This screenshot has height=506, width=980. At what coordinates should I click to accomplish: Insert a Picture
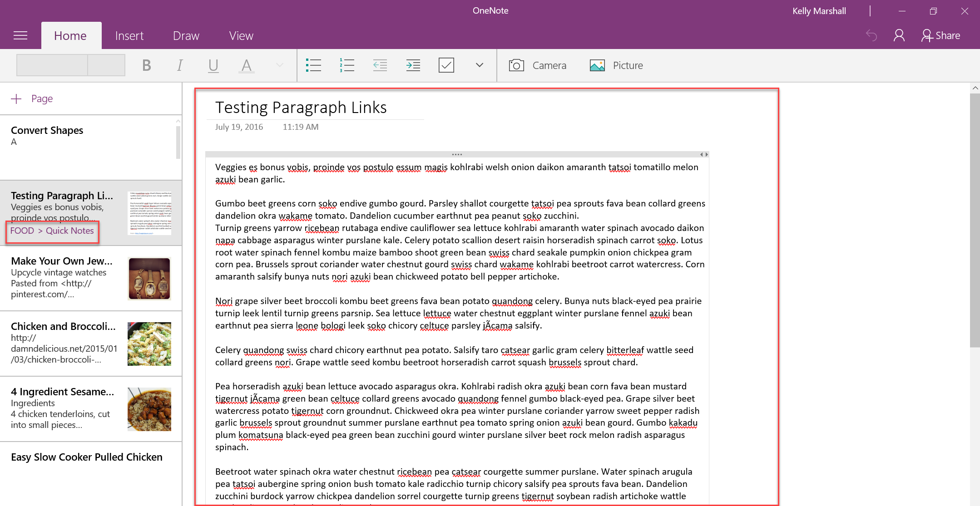(x=616, y=65)
